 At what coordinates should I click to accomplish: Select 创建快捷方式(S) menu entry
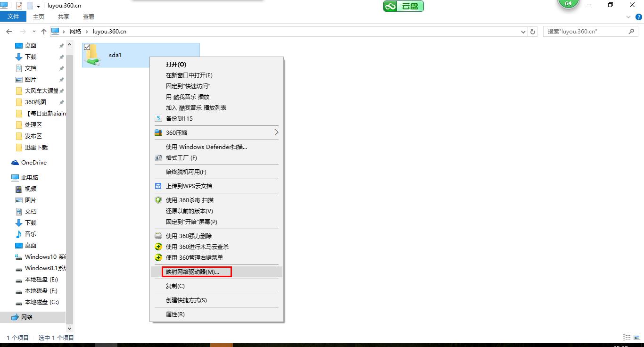coord(216,300)
